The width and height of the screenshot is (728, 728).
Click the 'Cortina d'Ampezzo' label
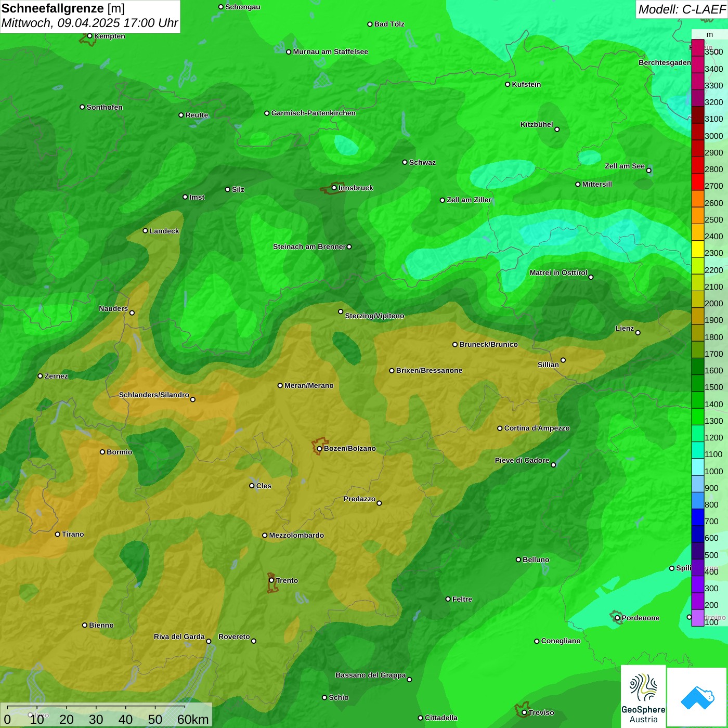pyautogui.click(x=537, y=428)
